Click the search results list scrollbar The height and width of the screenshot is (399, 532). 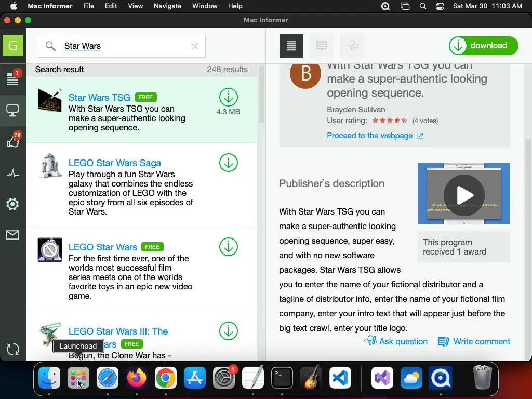(261, 95)
